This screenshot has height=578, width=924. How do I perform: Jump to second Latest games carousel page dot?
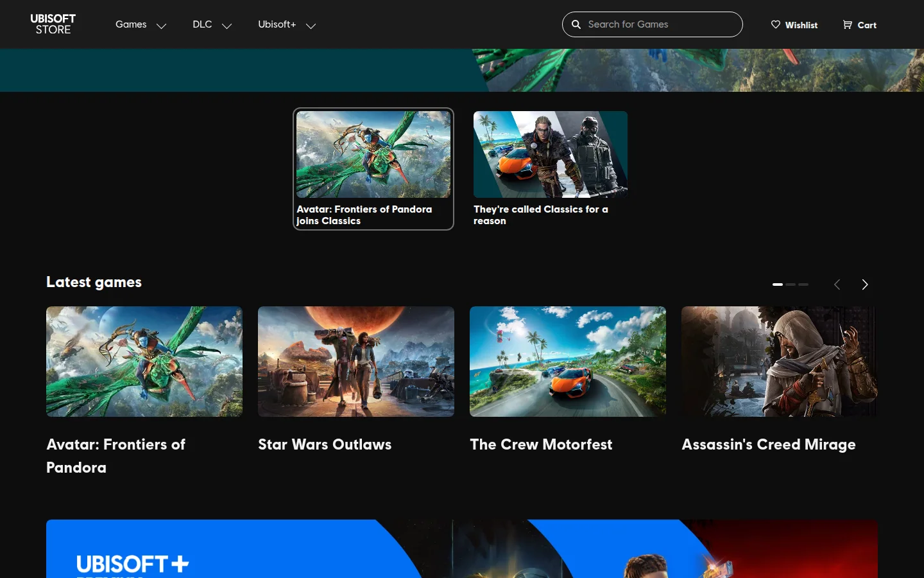[791, 285]
